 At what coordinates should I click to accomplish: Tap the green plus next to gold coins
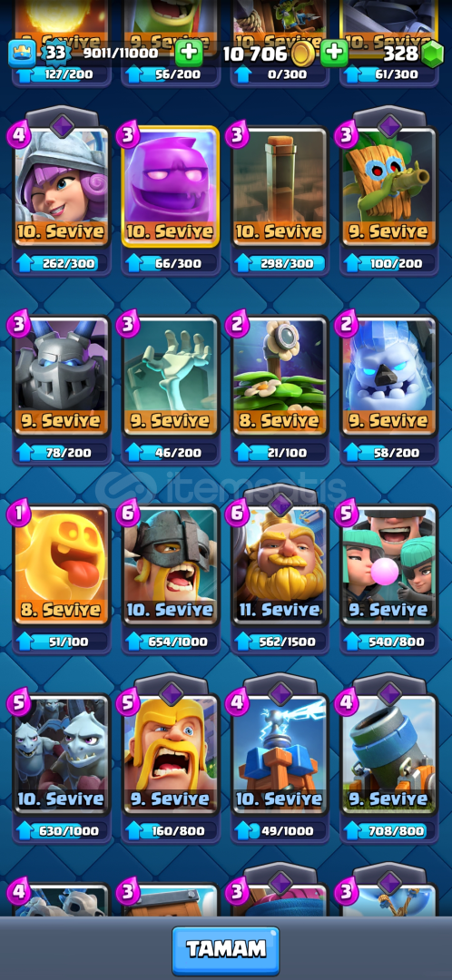point(335,54)
